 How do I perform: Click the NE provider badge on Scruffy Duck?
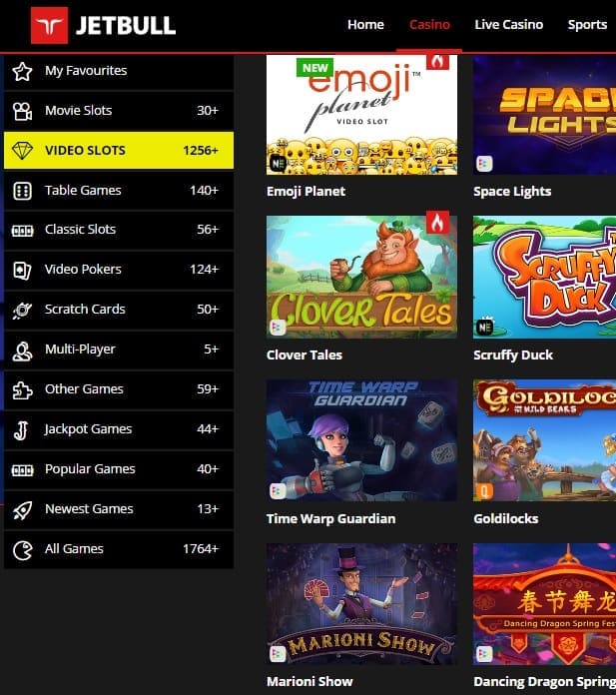coord(484,327)
